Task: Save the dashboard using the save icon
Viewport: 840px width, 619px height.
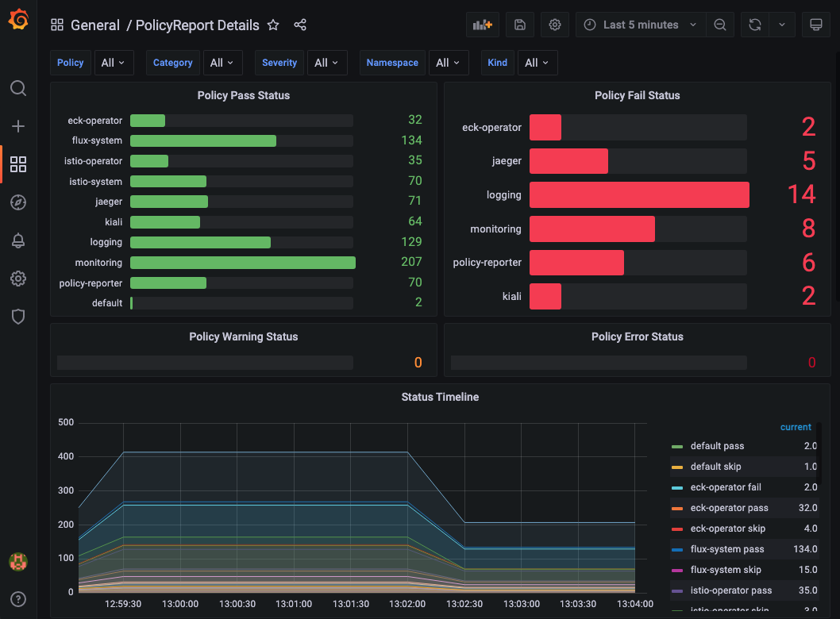Action: 519,24
